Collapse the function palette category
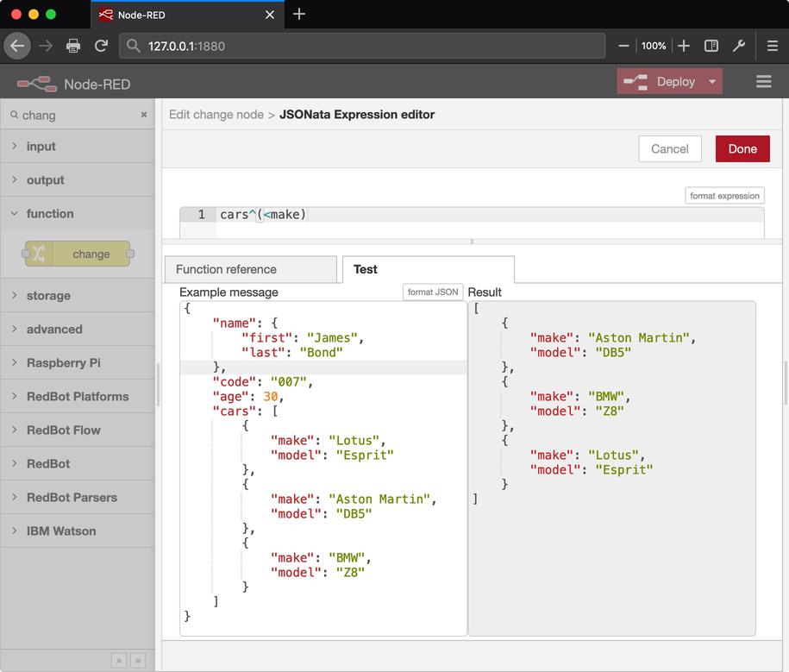The width and height of the screenshot is (789, 672). pyautogui.click(x=78, y=213)
